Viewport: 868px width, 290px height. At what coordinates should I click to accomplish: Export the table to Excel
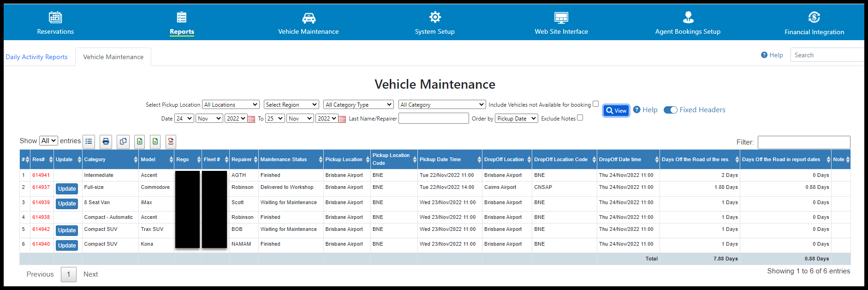tap(140, 142)
